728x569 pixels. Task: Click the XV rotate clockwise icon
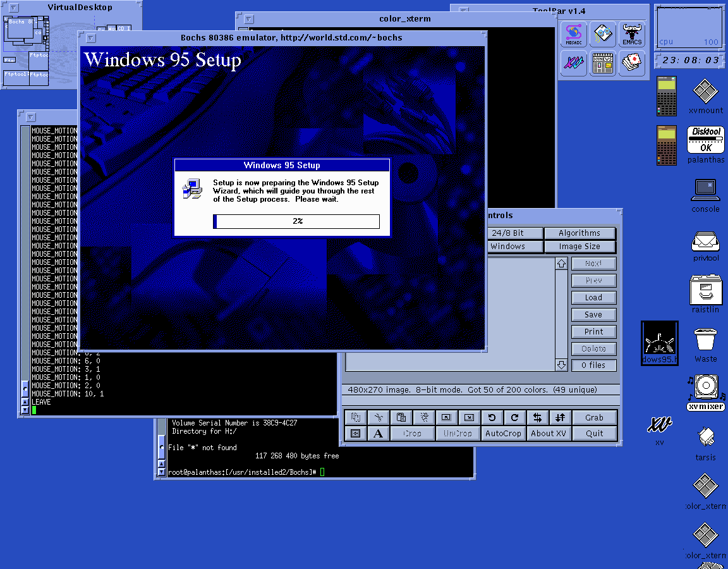pos(514,417)
